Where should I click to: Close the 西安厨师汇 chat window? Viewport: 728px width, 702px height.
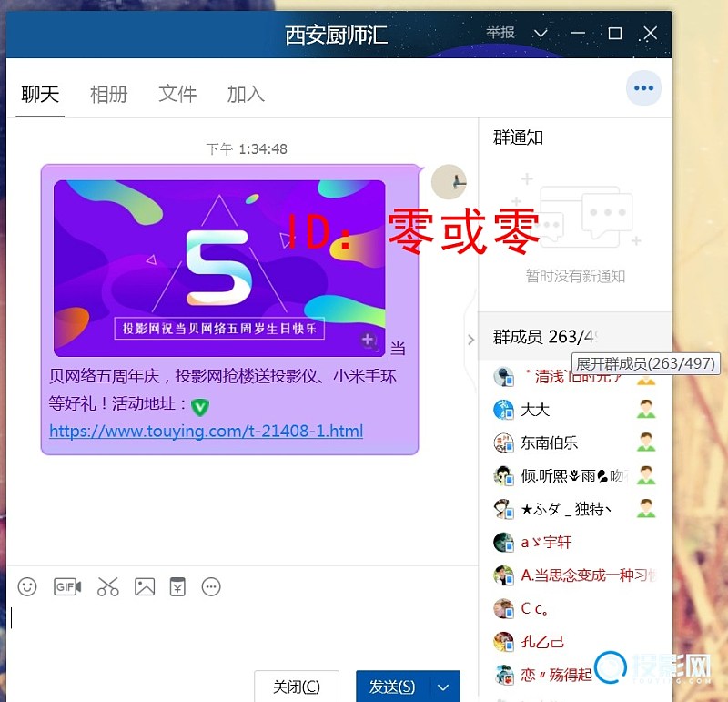coord(650,33)
